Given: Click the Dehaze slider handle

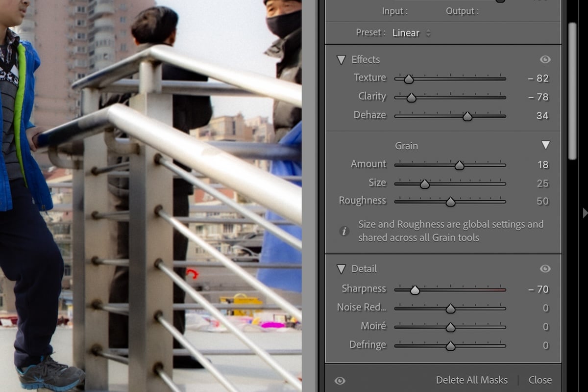Looking at the screenshot, I should click(467, 116).
